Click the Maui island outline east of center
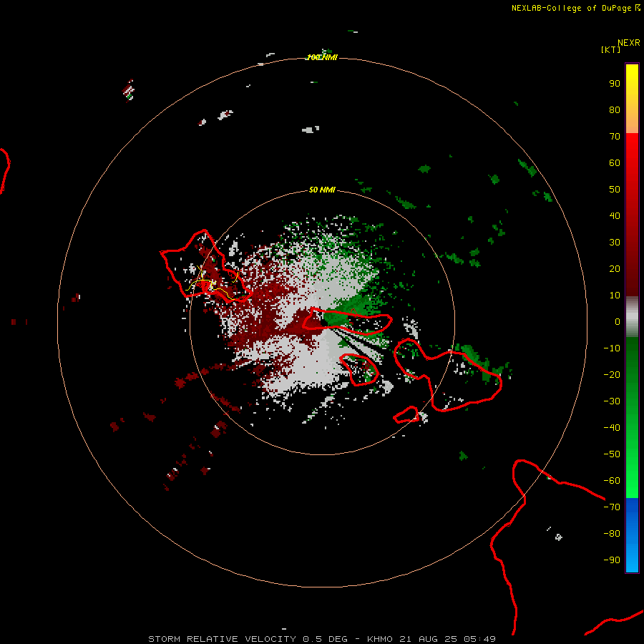Viewport: 644px width, 644px height. [448, 376]
